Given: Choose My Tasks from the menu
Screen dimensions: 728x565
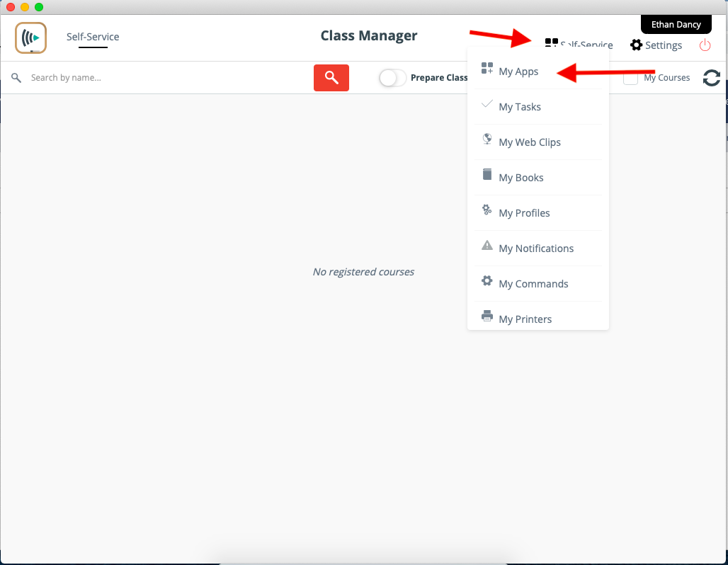Looking at the screenshot, I should (538, 107).
